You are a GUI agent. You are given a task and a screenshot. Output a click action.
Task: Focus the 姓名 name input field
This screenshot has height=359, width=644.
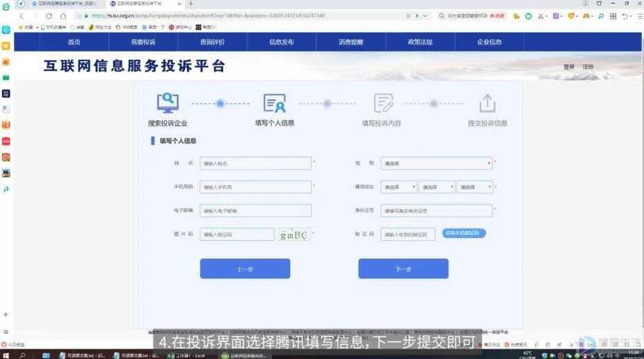pos(255,163)
